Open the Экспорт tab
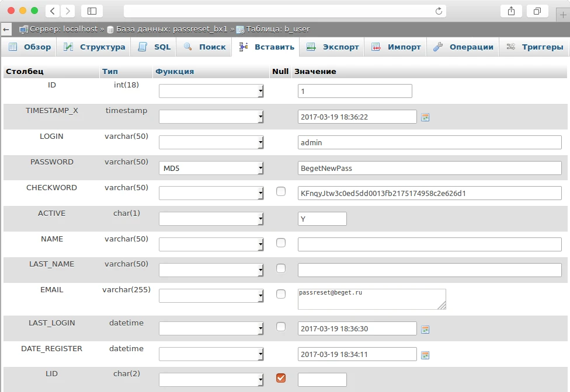The image size is (570, 392). coord(333,47)
